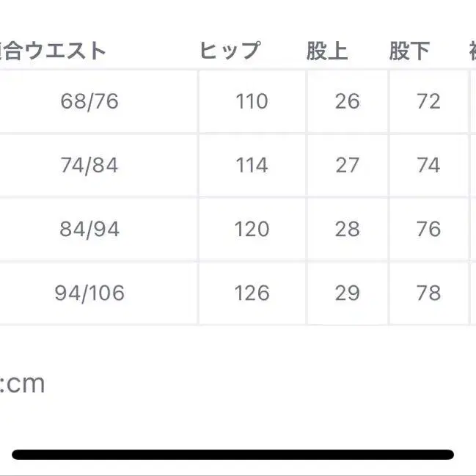Tap the black home indicator bar
This screenshot has height=476, width=476.
coord(233,454)
